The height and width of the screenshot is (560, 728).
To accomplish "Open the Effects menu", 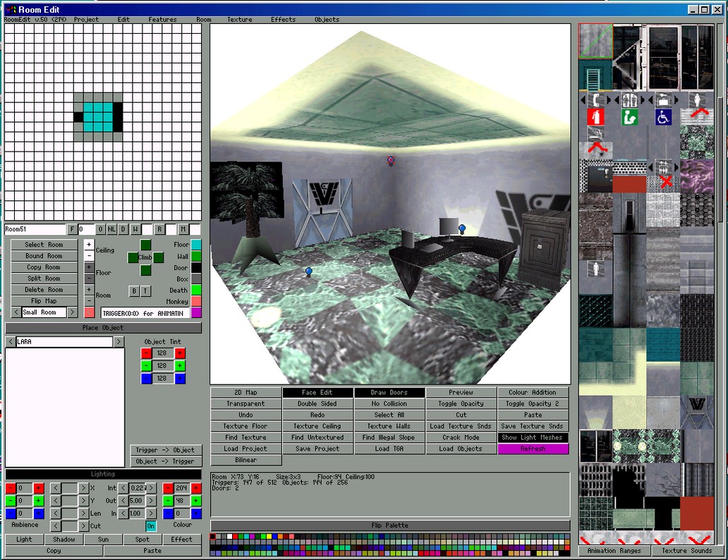I will [283, 20].
